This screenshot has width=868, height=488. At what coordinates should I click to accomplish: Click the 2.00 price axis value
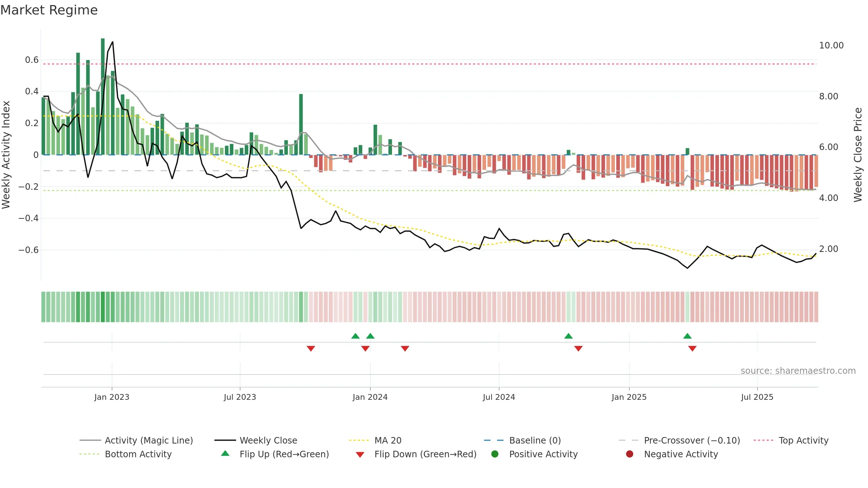coord(829,249)
